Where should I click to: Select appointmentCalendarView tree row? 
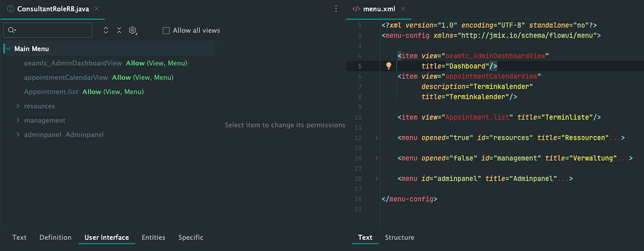pyautogui.click(x=99, y=77)
